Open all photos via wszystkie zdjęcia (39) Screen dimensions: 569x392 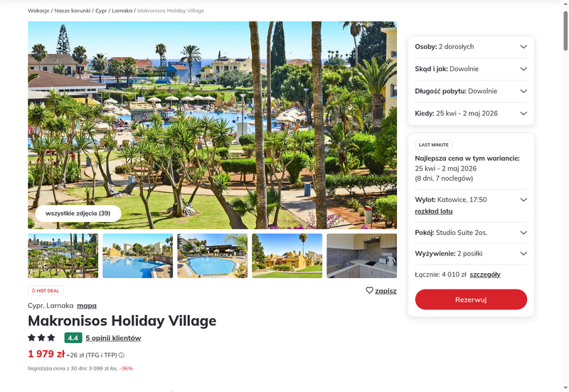[78, 213]
